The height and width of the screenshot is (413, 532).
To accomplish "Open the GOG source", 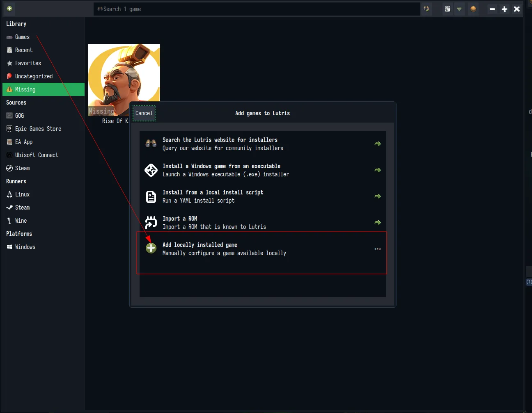I will [x=44, y=116].
